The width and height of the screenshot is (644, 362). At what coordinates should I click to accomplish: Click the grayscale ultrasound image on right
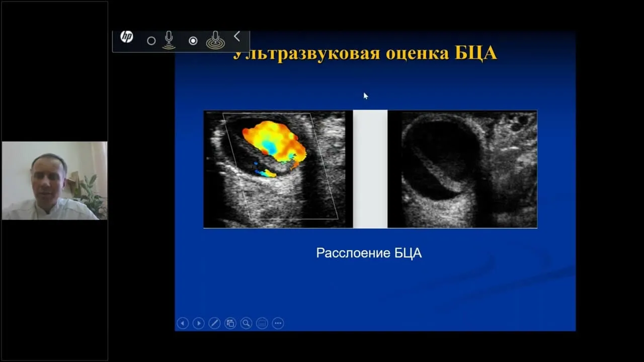[462, 169]
